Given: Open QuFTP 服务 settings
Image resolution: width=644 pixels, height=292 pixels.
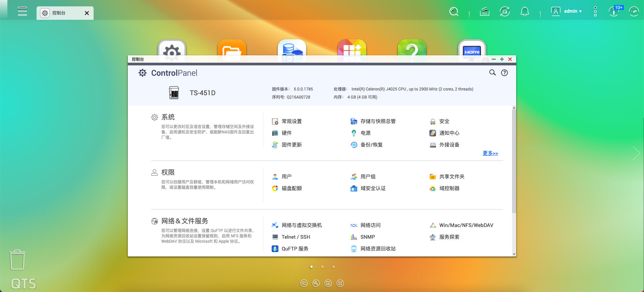Looking at the screenshot, I should 290,249.
